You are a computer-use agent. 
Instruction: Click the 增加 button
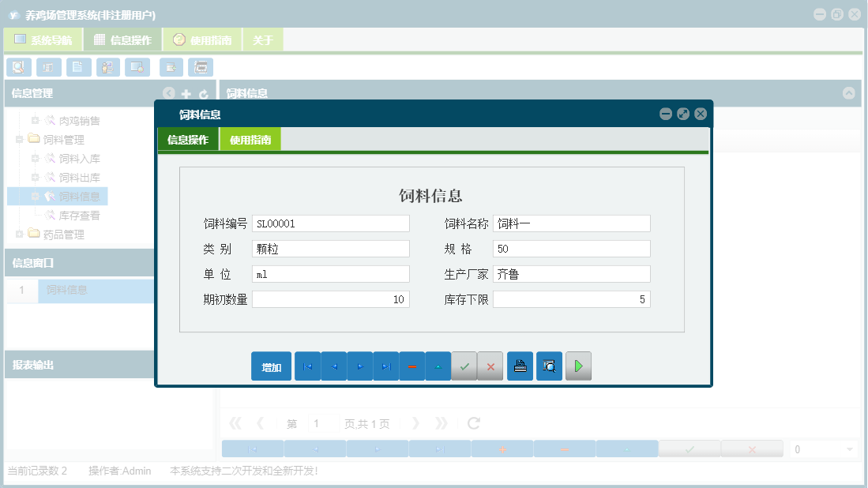pyautogui.click(x=271, y=366)
